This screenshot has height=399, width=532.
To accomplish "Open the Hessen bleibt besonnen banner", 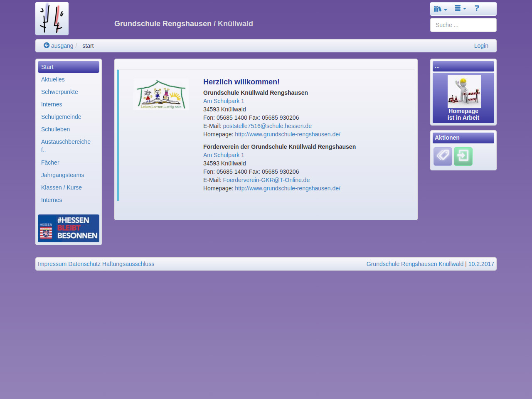I will click(69, 228).
